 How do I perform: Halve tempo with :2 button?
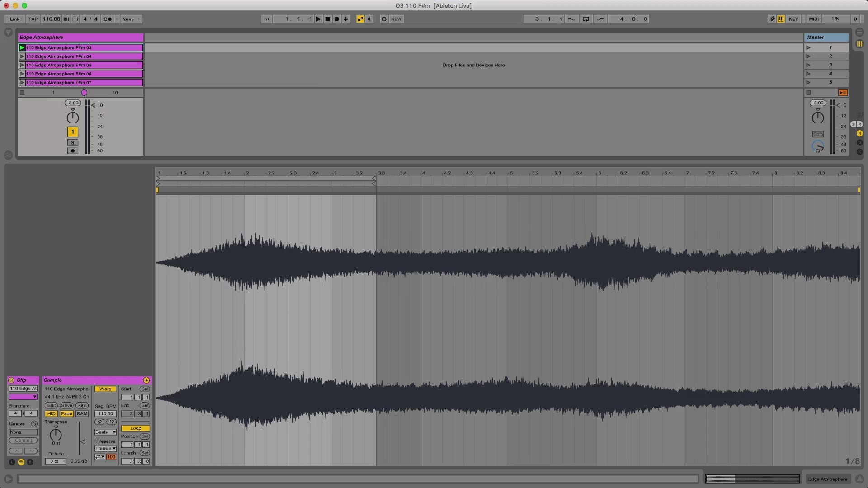99,422
